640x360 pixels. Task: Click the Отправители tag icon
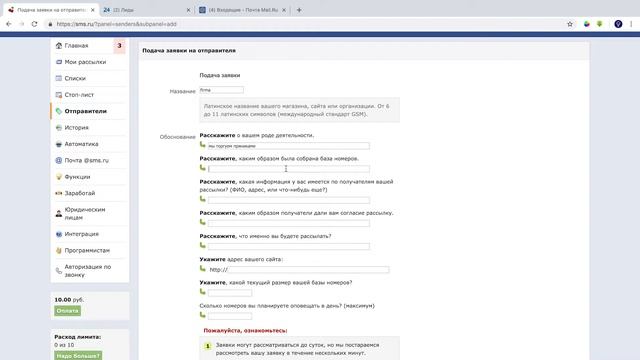pos(59,111)
